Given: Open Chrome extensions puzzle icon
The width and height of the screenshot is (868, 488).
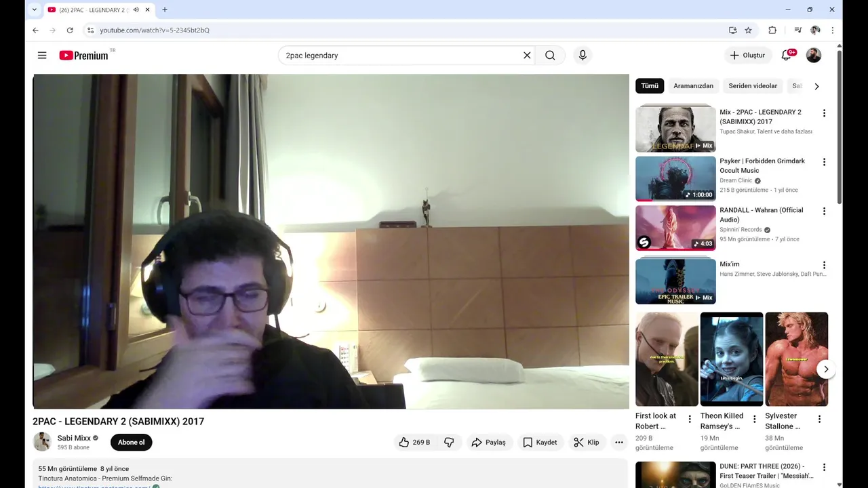Looking at the screenshot, I should pos(772,30).
